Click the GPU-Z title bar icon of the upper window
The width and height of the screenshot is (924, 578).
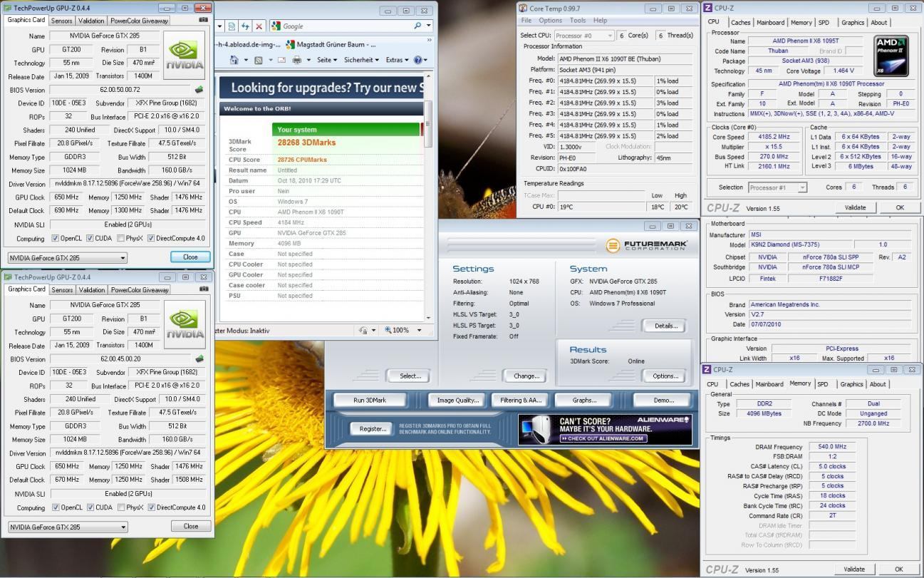pos(8,8)
